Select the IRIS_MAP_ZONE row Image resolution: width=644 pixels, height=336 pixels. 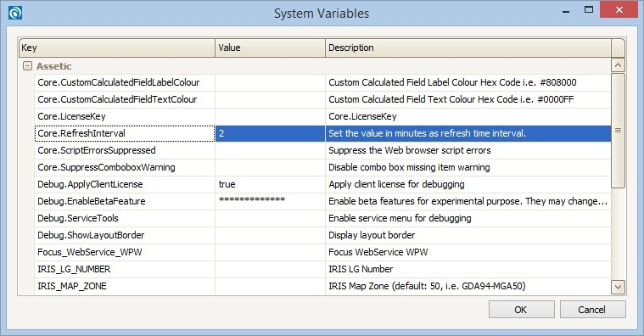[322, 286]
